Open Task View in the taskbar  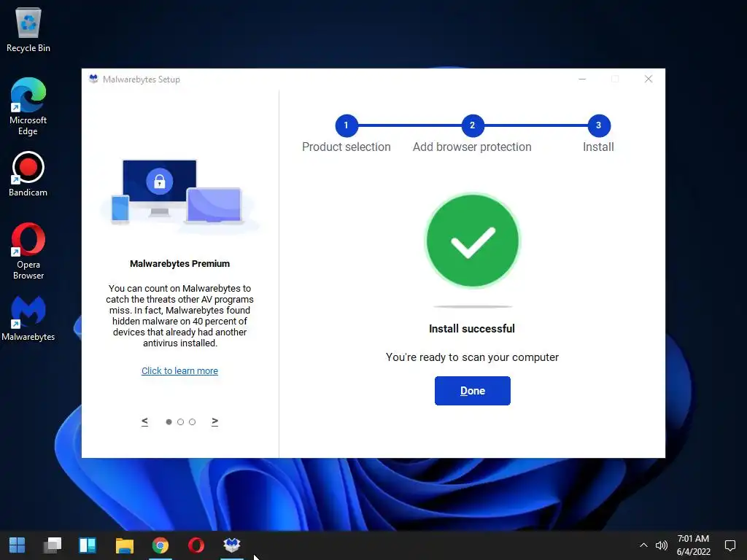click(x=53, y=545)
